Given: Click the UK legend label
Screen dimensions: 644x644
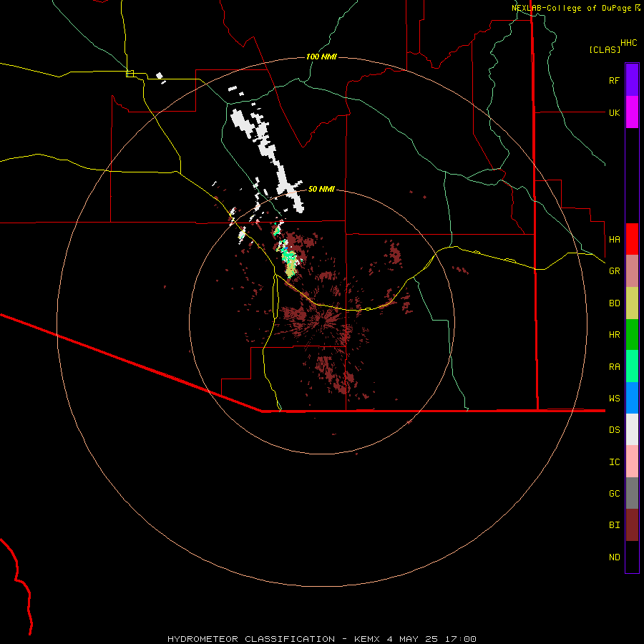Looking at the screenshot, I should [x=614, y=112].
